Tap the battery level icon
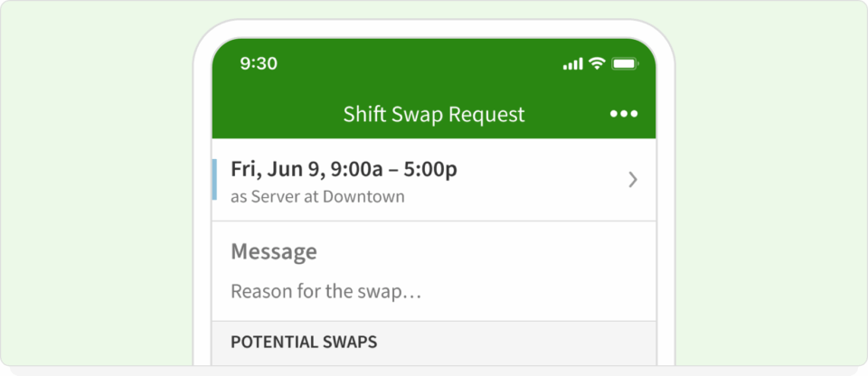Image resolution: width=868 pixels, height=376 pixels. (x=625, y=64)
